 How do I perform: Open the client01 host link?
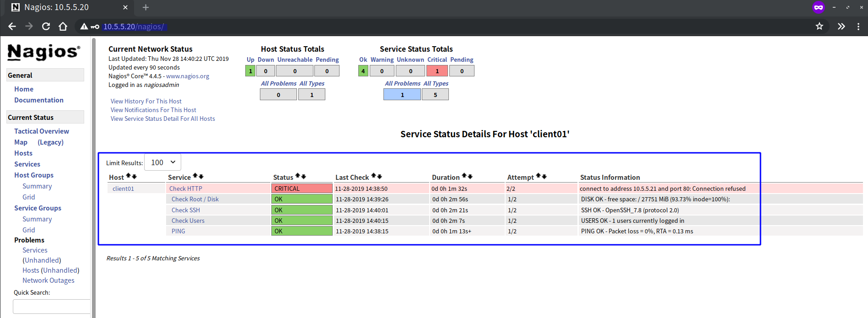pyautogui.click(x=123, y=189)
